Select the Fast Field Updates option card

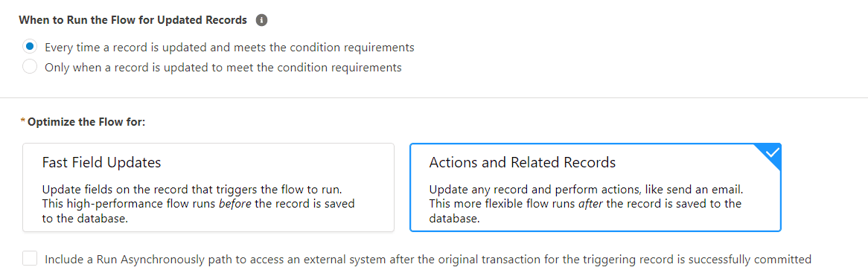[208, 187]
